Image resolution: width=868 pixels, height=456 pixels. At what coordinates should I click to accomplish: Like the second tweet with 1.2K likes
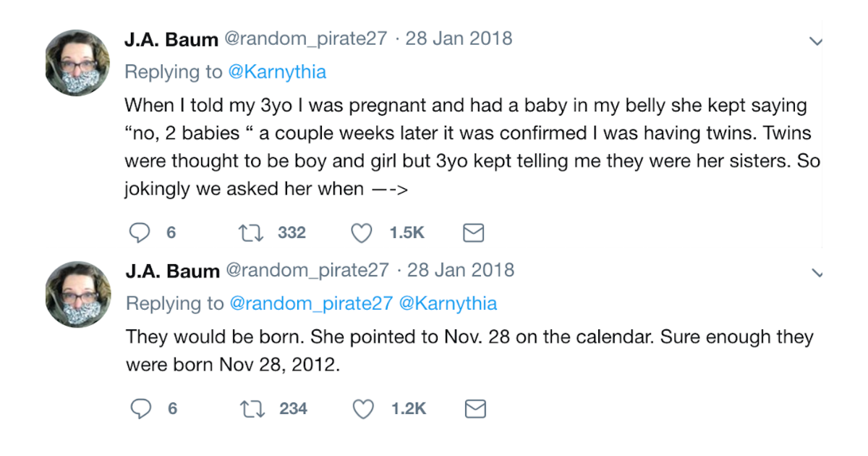click(362, 409)
